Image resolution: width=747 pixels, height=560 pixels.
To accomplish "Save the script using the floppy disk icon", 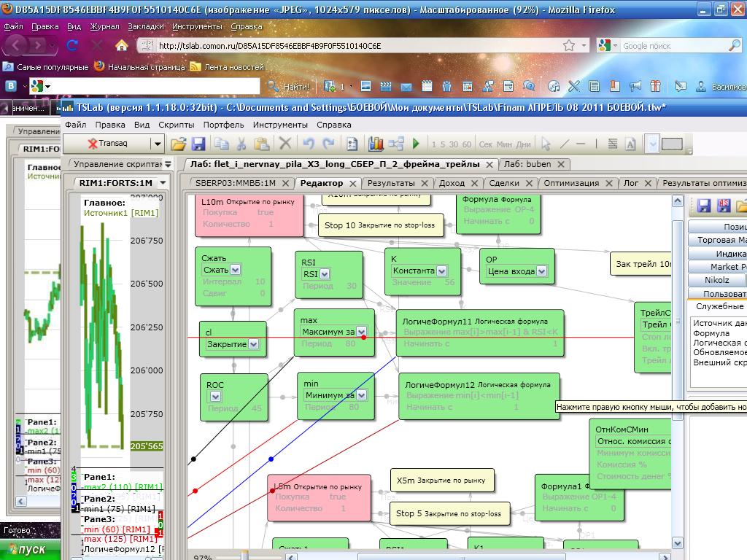I will pos(198,144).
